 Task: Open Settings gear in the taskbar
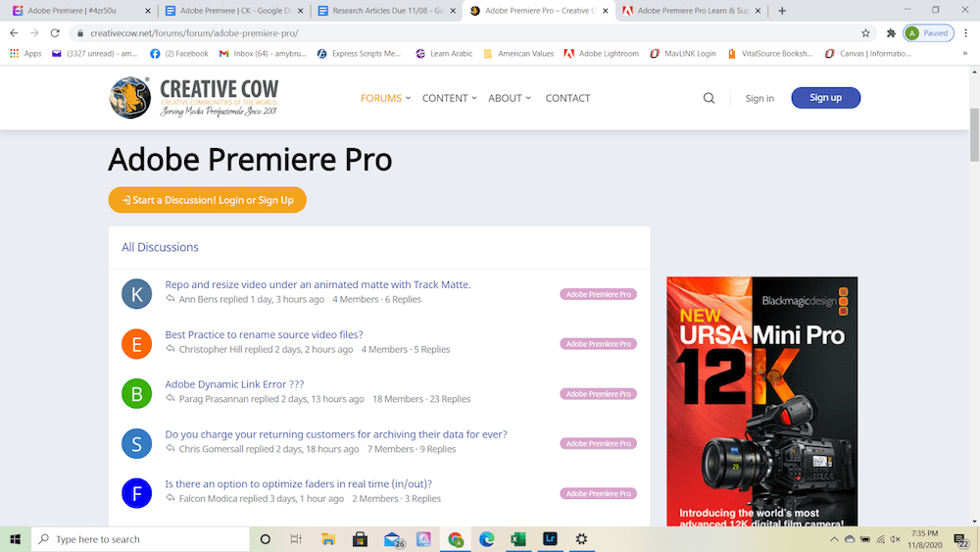click(581, 539)
